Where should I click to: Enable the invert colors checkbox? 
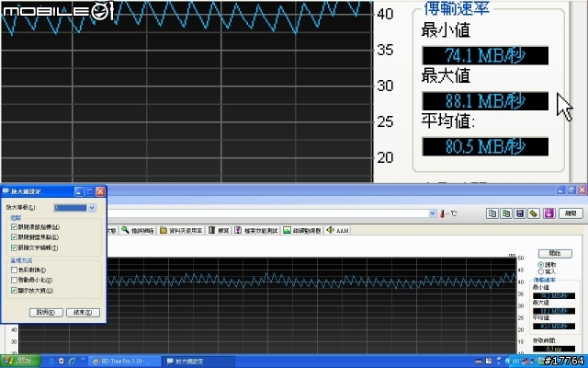[15, 270]
